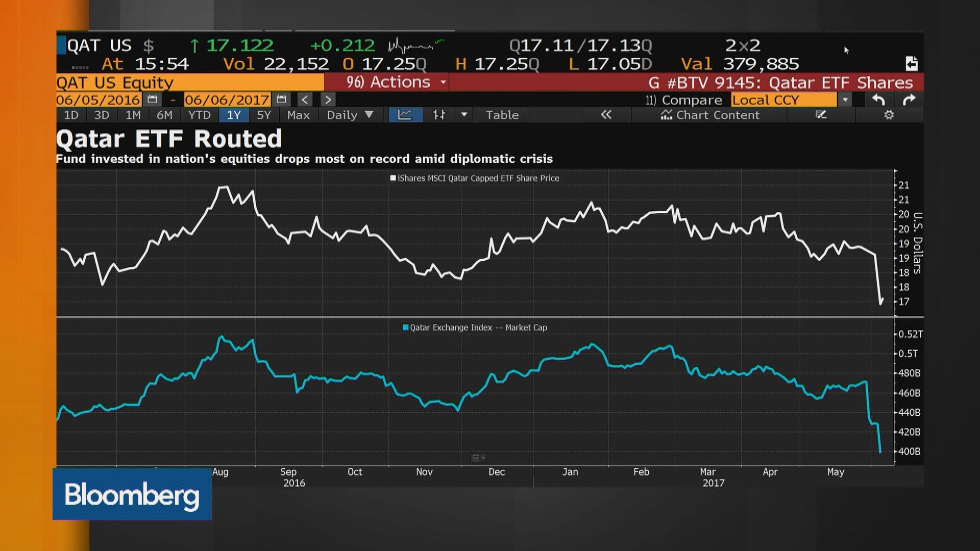980x551 pixels.
Task: Click the last price 17.122
Action: point(240,45)
